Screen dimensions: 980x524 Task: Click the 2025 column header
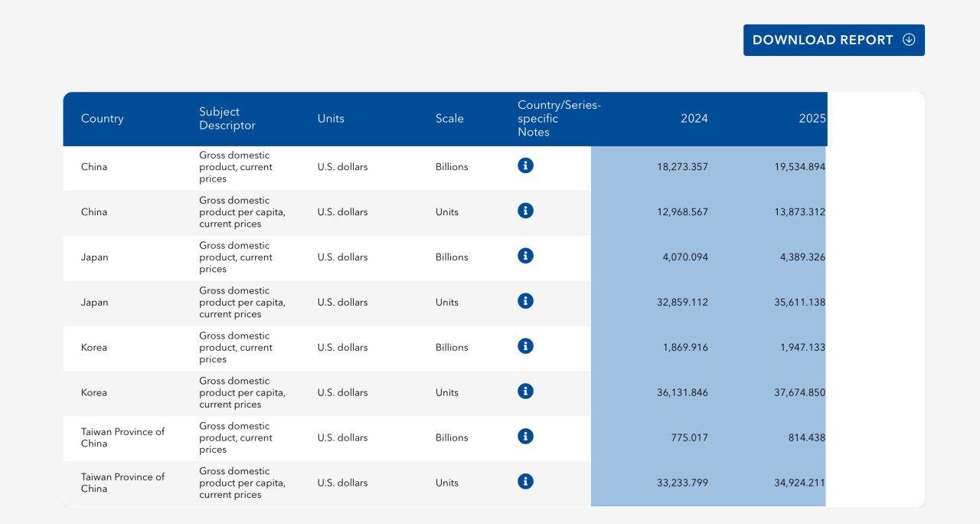pyautogui.click(x=812, y=119)
